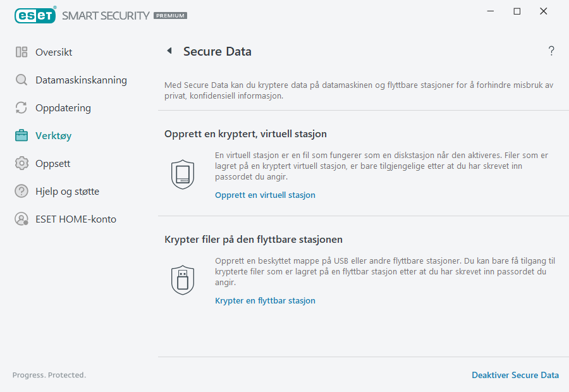Select the USB drive encryption shield icon
This screenshot has height=392, width=569.
click(x=183, y=279)
